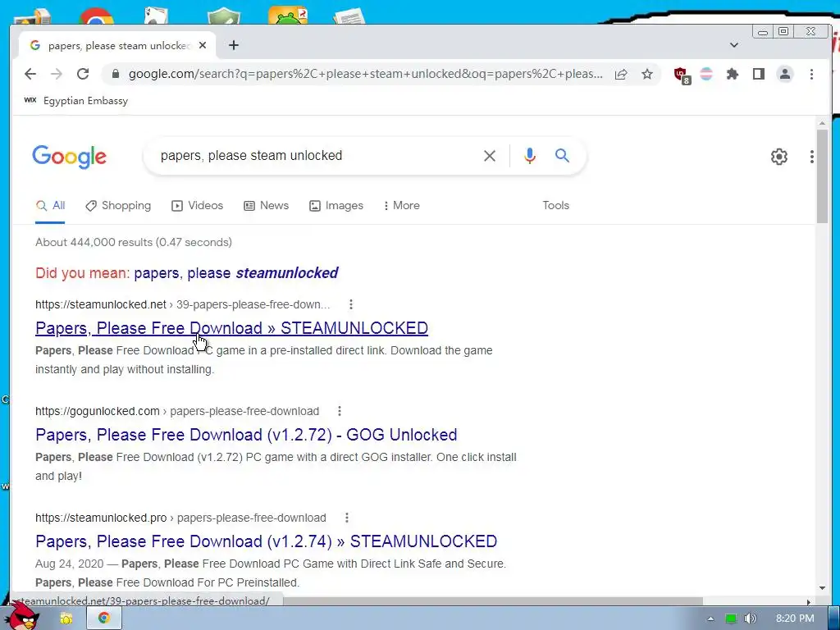Start voice search with the microphone

pyautogui.click(x=529, y=156)
